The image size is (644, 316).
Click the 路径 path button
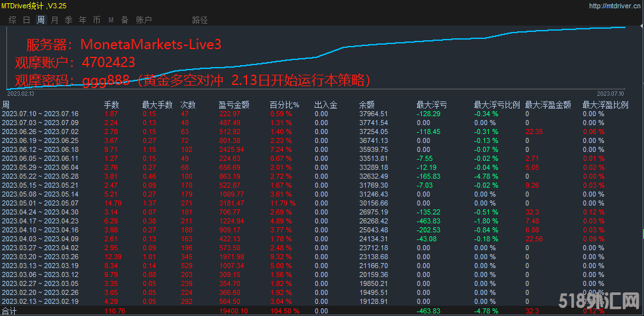[x=200, y=20]
